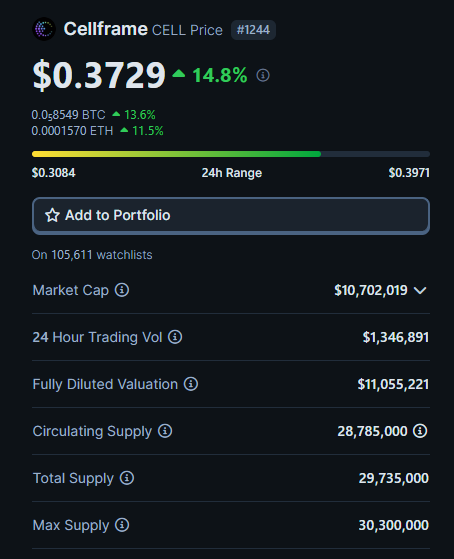Image resolution: width=454 pixels, height=559 pixels.
Task: Expand the Market Cap chevron
Action: tap(420, 291)
